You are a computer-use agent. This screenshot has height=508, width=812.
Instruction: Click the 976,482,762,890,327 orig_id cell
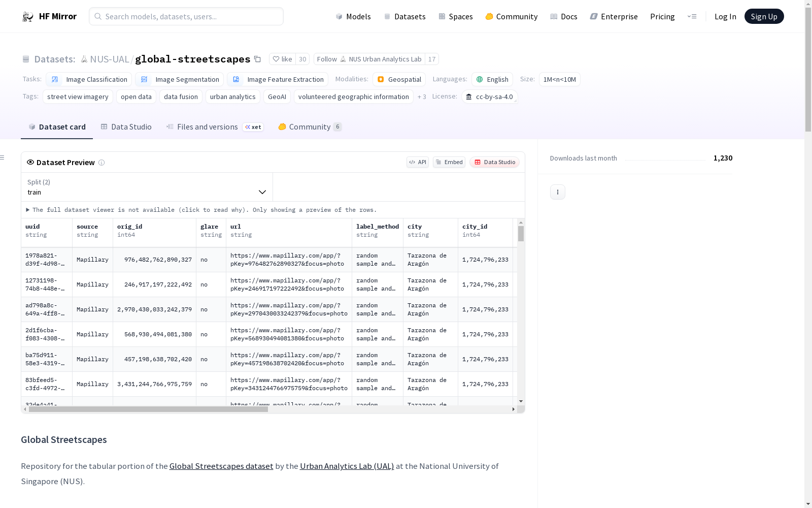[154, 260]
